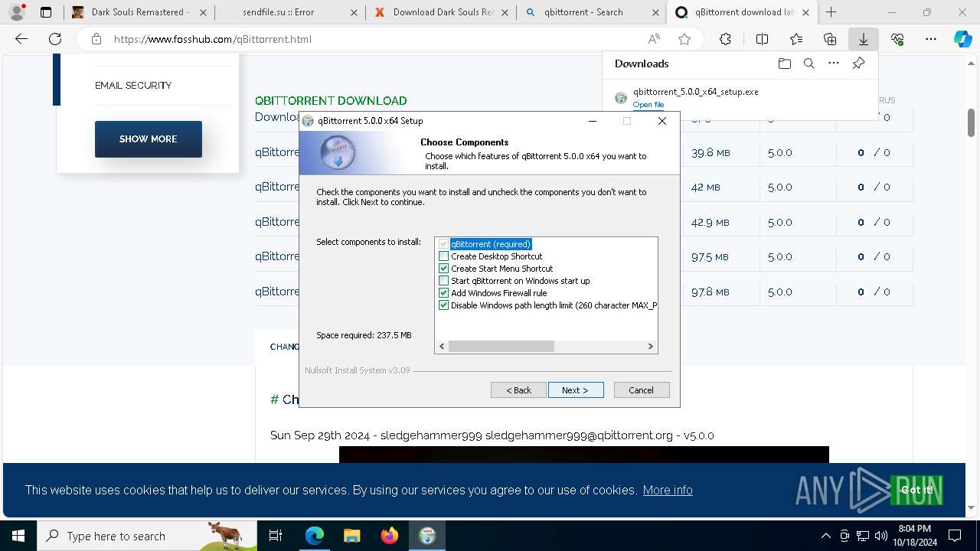Enable Create Desktop Shortcut checkbox

pos(443,256)
